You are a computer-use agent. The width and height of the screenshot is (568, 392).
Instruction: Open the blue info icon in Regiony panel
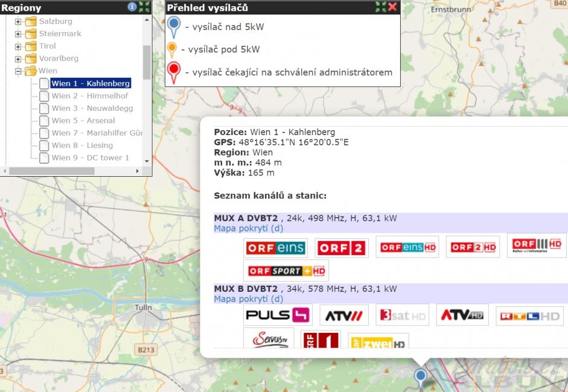coord(132,7)
